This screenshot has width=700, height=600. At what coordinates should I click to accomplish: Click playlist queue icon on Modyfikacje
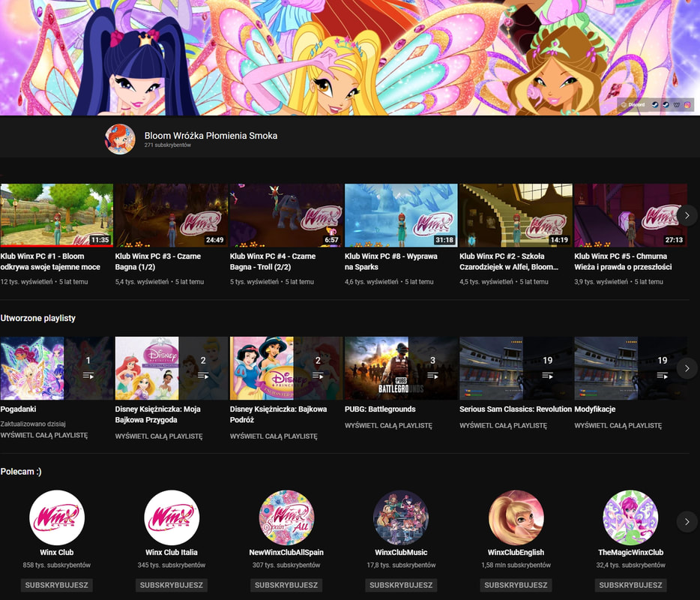[662, 376]
